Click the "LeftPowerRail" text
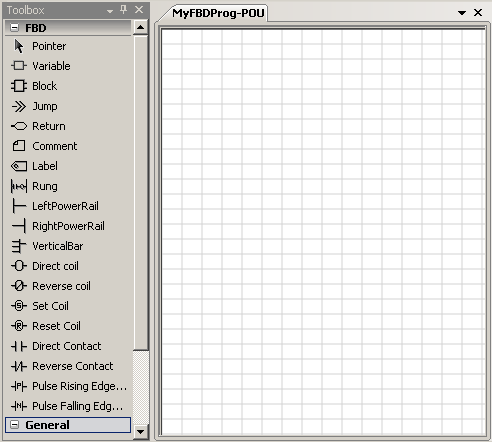Image resolution: width=492 pixels, height=442 pixels. click(x=65, y=206)
